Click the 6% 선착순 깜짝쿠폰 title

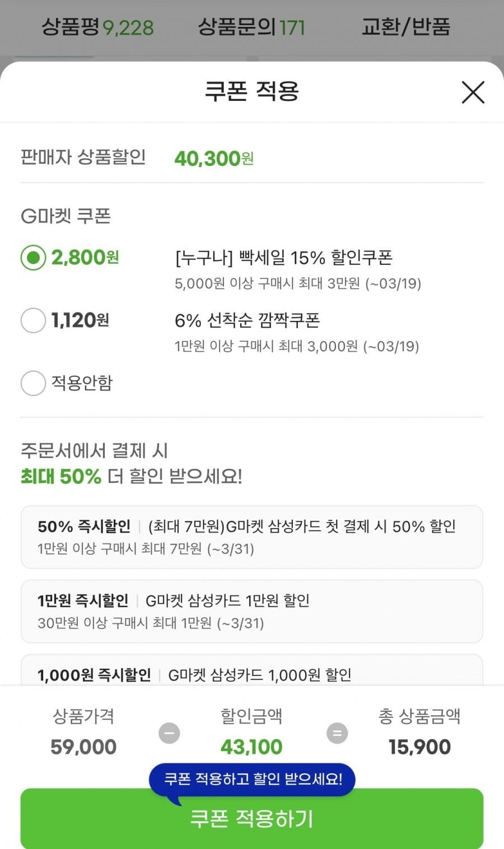pos(247,320)
